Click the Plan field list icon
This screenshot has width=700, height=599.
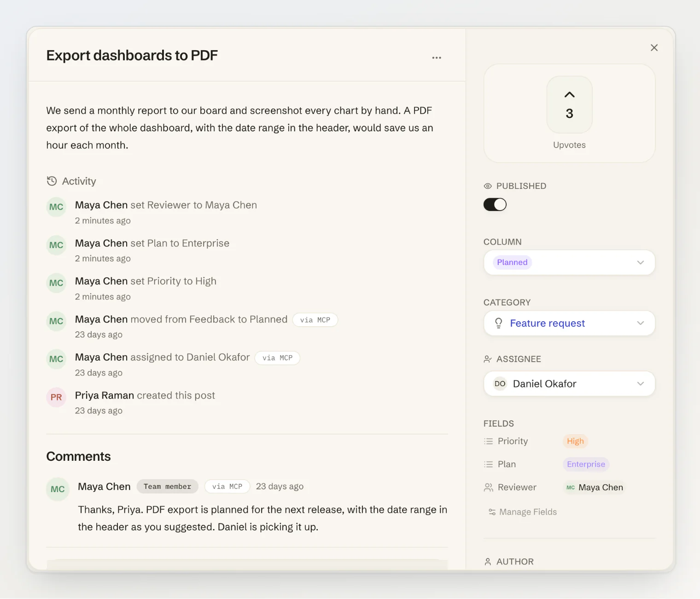pos(488,464)
